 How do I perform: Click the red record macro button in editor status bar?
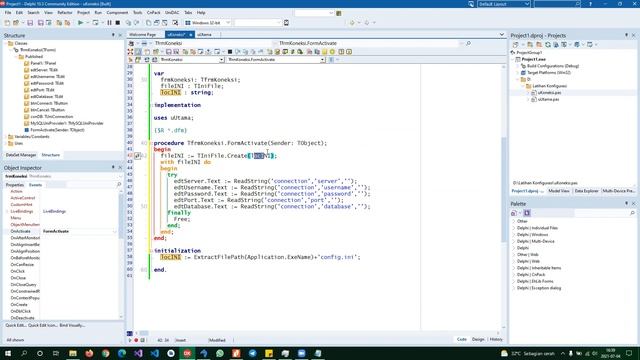[136, 340]
